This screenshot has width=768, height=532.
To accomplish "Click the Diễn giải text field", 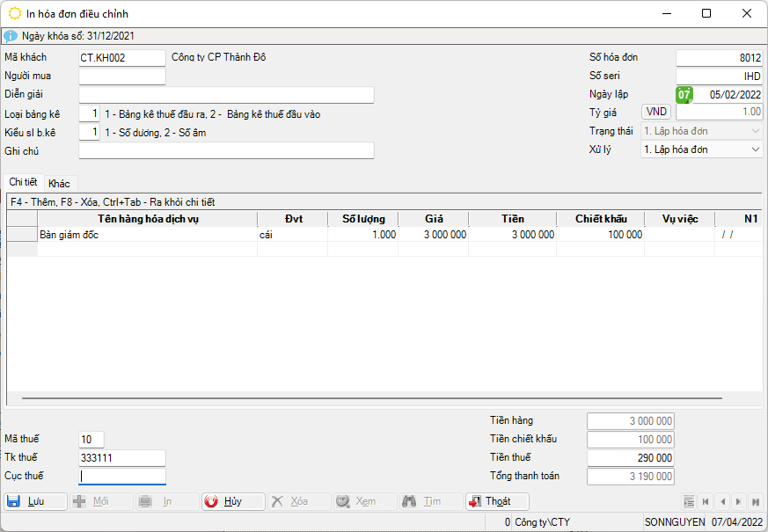I will tap(226, 95).
